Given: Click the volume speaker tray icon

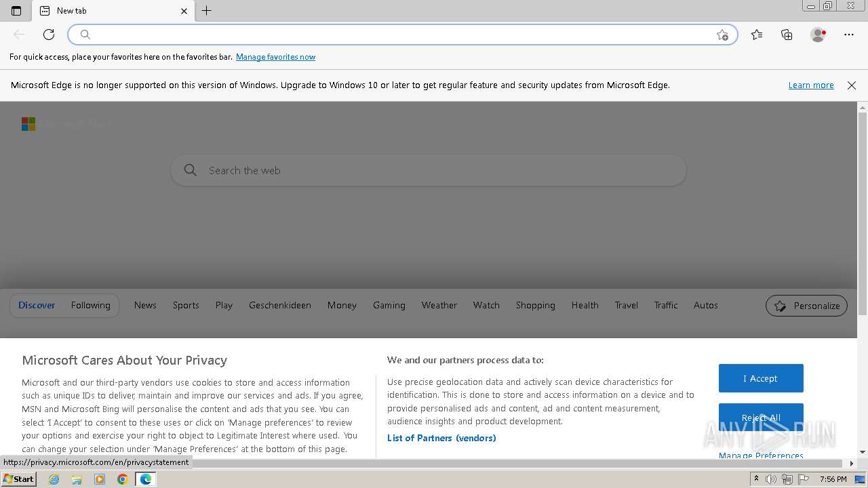Looking at the screenshot, I should click(771, 479).
